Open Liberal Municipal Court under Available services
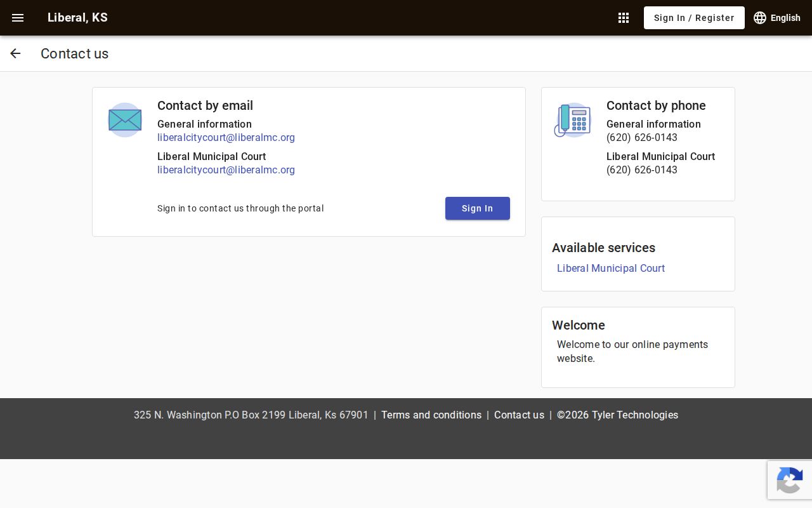This screenshot has width=812, height=508. coord(611,269)
